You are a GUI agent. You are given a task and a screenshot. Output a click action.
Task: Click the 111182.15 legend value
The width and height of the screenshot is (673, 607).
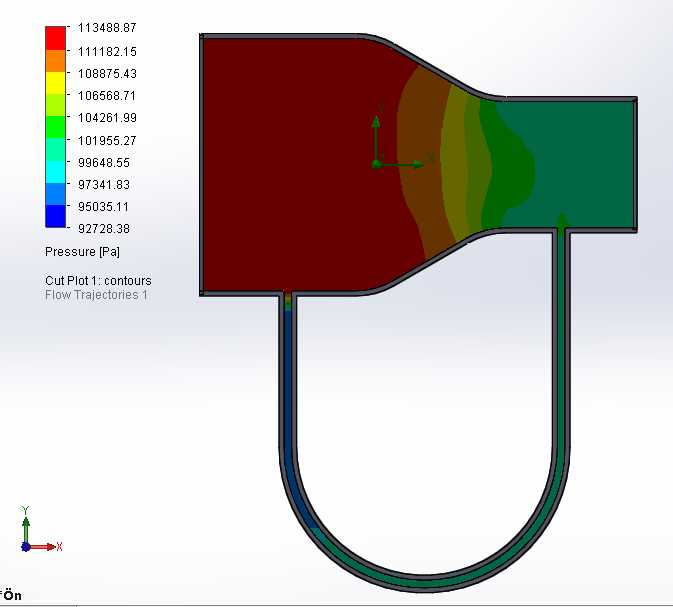pyautogui.click(x=107, y=52)
